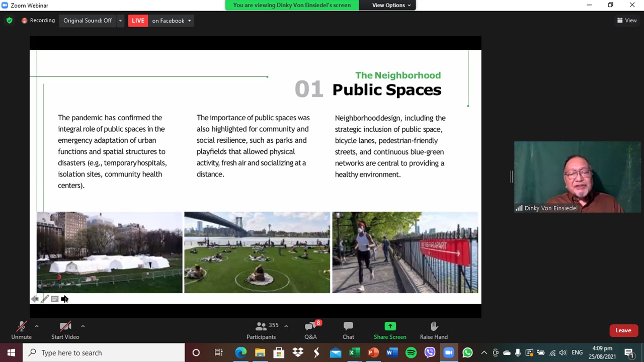Open PowerPoint from the taskbar
The height and width of the screenshot is (362, 644).
point(373,352)
